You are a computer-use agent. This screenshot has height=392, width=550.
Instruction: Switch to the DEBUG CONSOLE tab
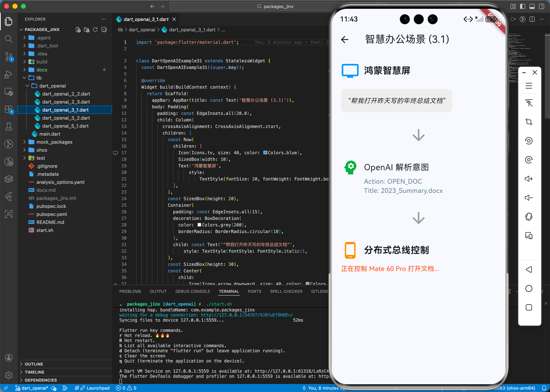[193, 291]
